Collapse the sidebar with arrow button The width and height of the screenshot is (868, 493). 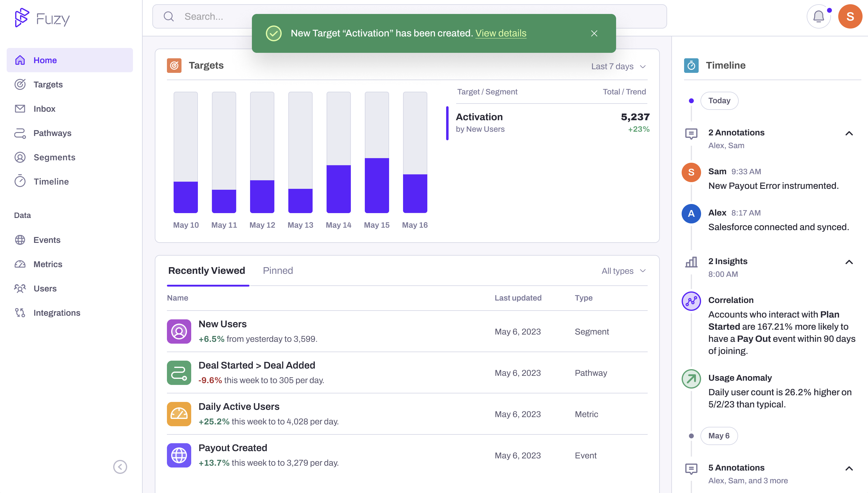(x=120, y=467)
